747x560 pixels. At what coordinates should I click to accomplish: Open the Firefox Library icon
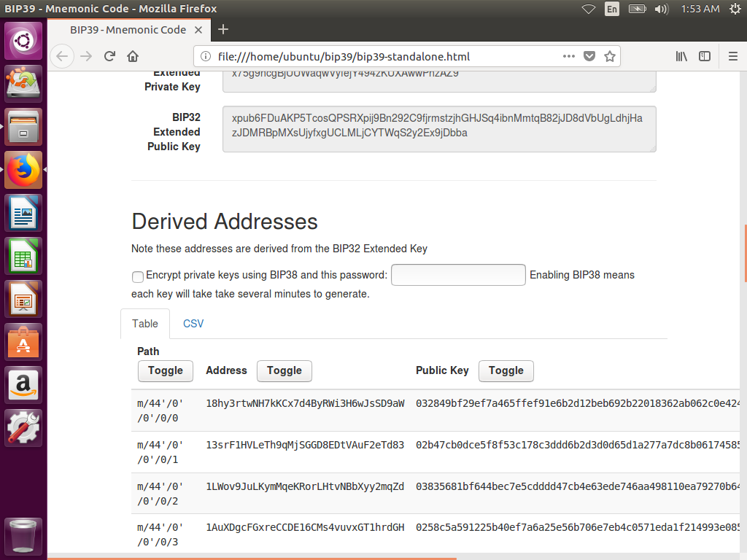(x=681, y=56)
